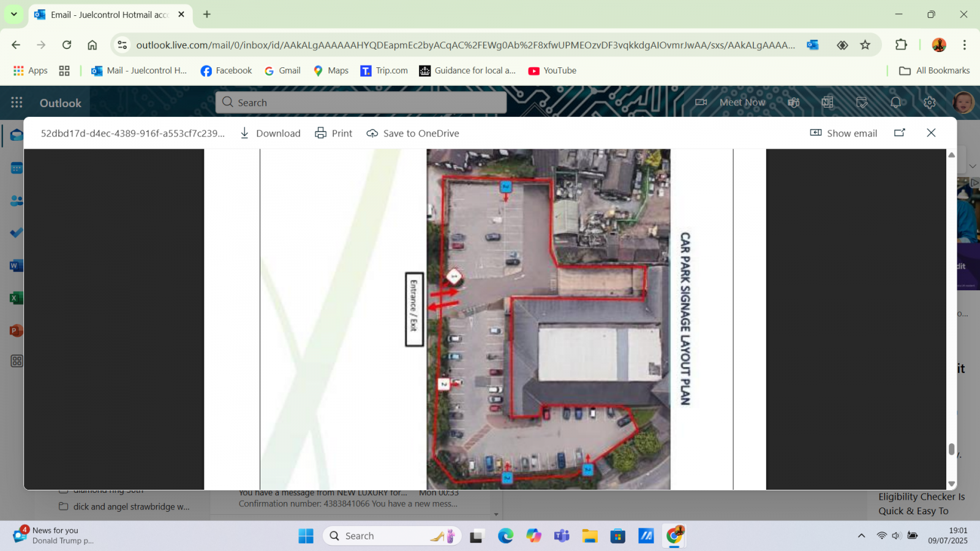
Task: Open Outlook app launcher grid
Action: click(17, 103)
